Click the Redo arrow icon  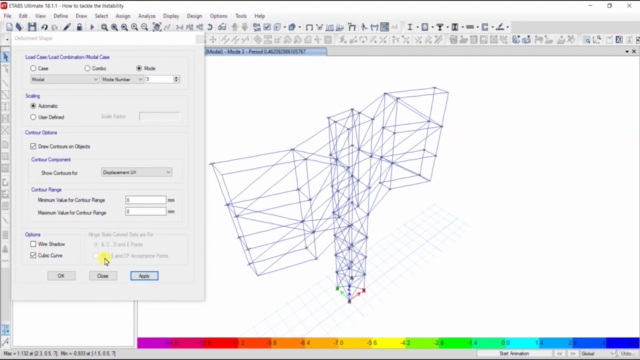[x=55, y=27]
